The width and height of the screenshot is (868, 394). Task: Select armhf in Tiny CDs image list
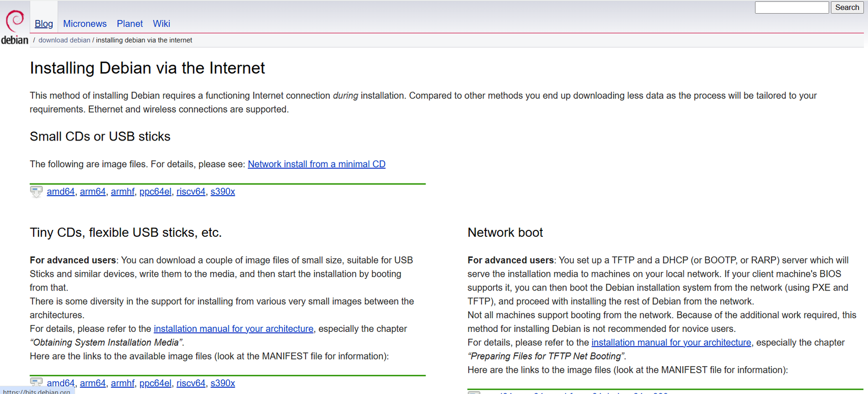click(x=123, y=383)
